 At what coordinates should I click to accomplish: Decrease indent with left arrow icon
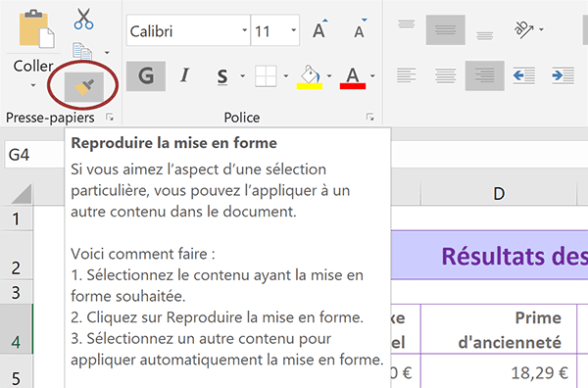(x=524, y=75)
